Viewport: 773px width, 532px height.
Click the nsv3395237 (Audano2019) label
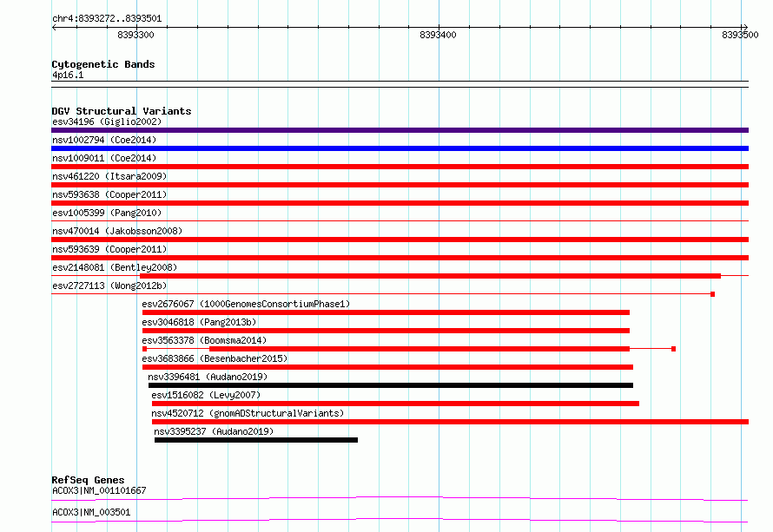(x=214, y=431)
